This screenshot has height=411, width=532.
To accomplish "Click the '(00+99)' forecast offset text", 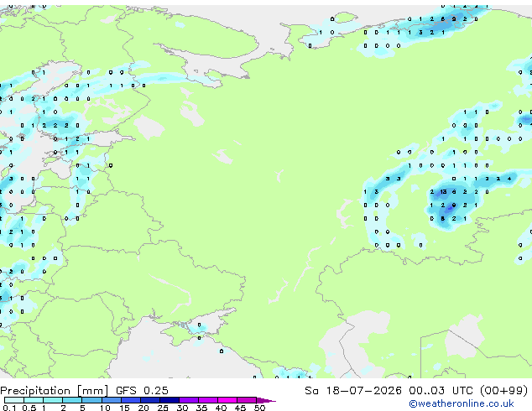I will click(504, 391).
